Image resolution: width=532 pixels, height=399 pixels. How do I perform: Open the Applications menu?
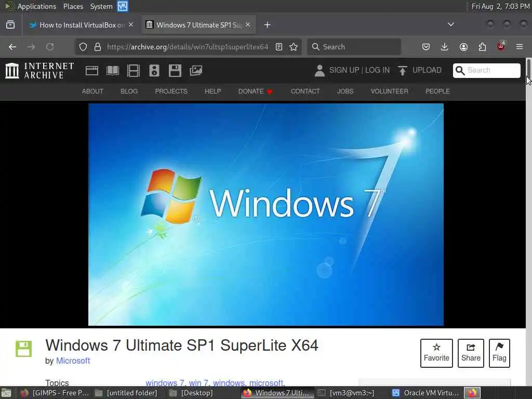[37, 6]
